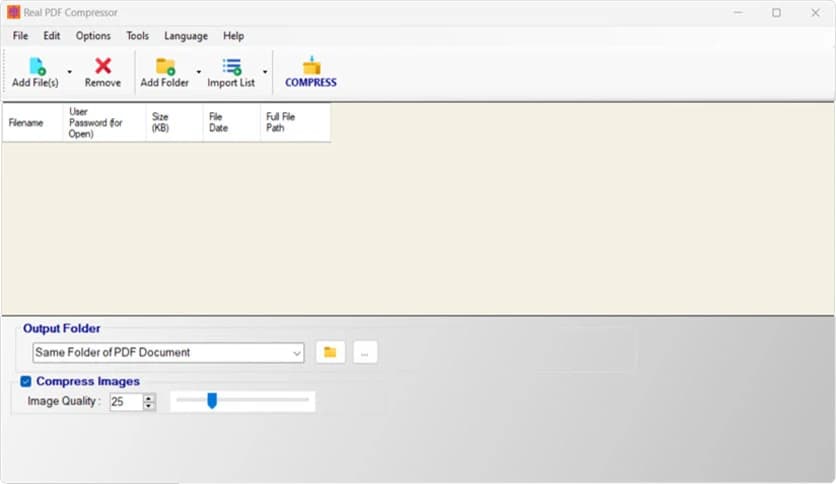Click the Full File Path column header

[x=295, y=123]
